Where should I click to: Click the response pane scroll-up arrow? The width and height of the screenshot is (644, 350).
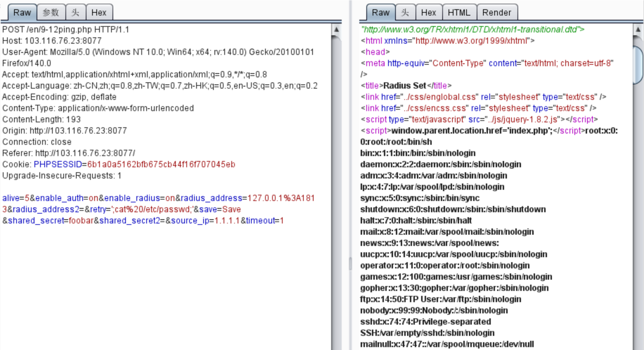click(x=638, y=30)
